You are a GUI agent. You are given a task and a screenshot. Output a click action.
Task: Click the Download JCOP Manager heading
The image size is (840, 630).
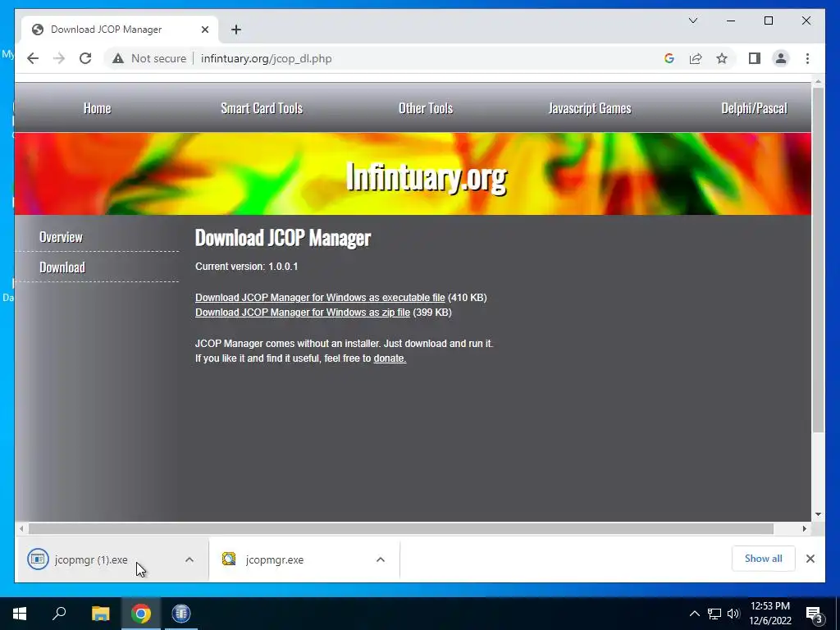(283, 238)
